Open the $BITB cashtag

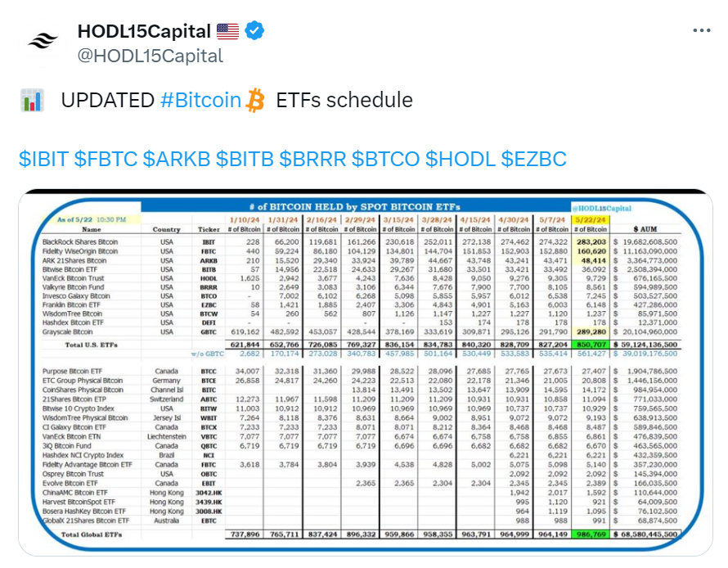point(245,159)
